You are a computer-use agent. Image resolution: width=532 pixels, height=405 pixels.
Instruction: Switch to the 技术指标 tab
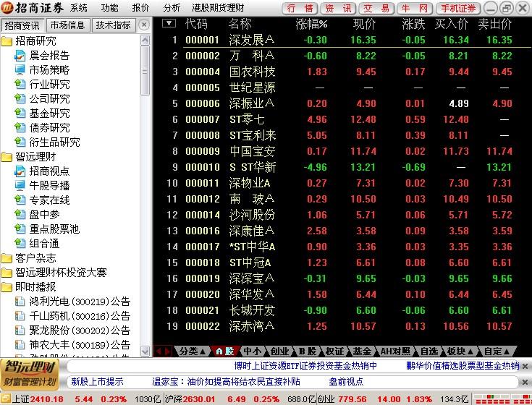point(114,25)
